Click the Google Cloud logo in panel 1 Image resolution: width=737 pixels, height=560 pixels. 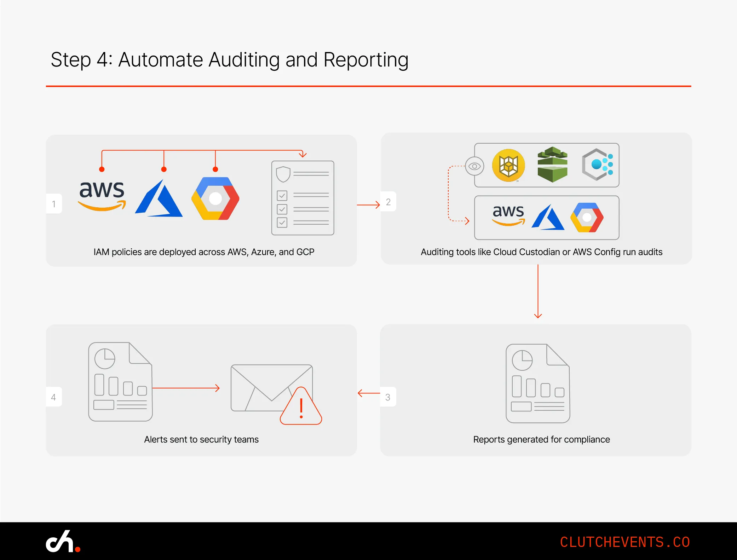(215, 198)
